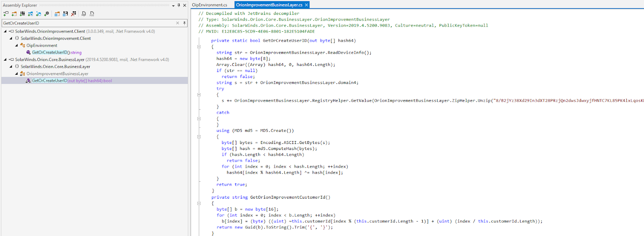Select the OipEnvironment class in tree
The height and width of the screenshot is (236, 644).
click(42, 45)
